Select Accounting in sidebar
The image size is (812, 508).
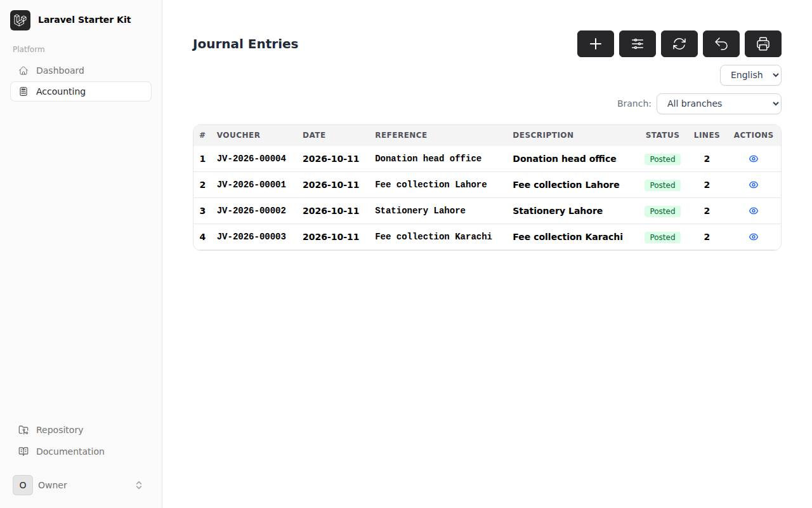click(x=81, y=91)
